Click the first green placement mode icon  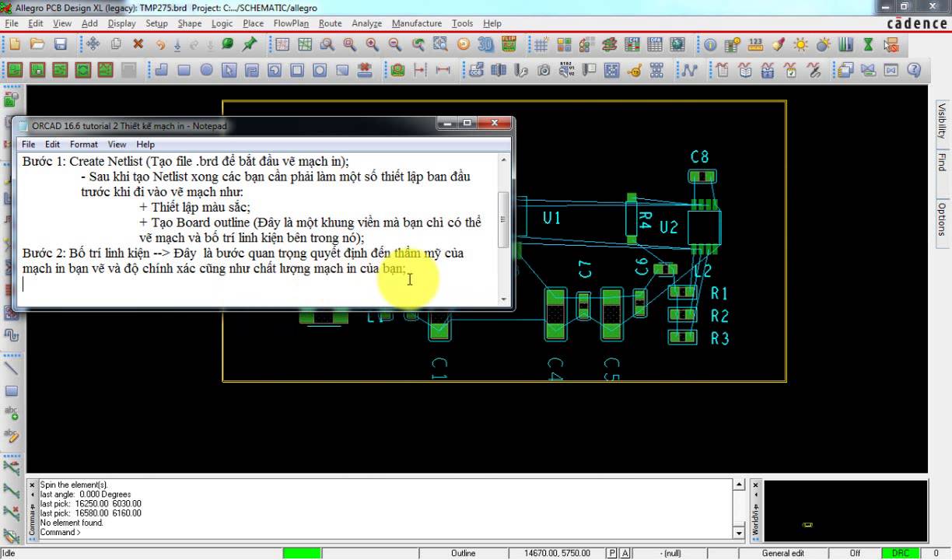pos(14,70)
